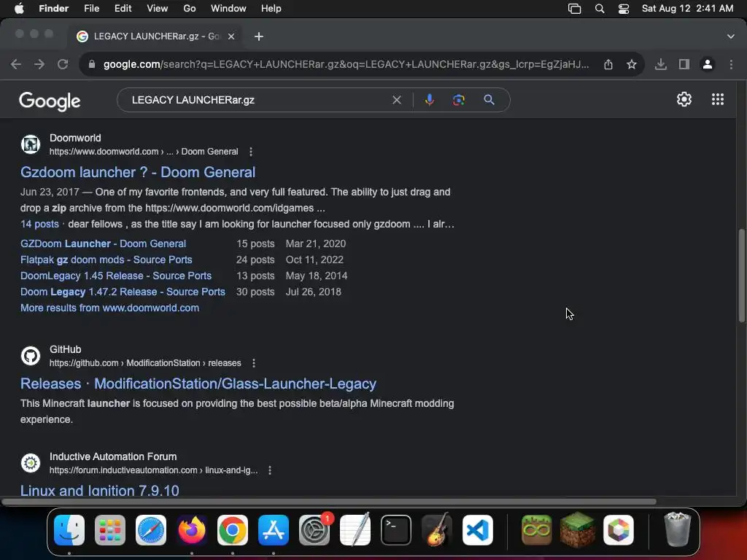This screenshot has width=747, height=560.
Task: Click the address bar URL
Action: tap(347, 64)
